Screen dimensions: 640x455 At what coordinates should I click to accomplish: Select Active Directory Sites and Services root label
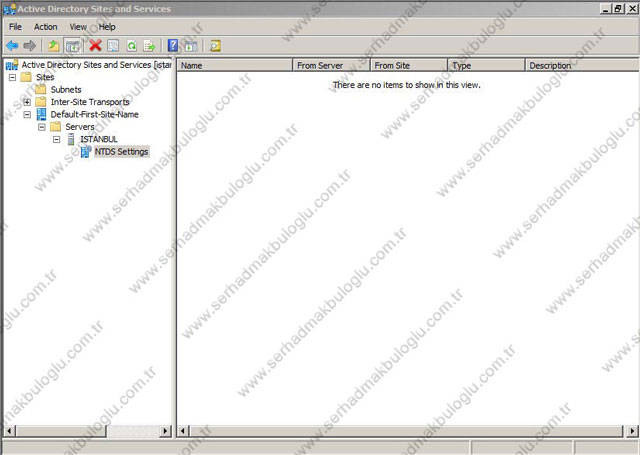(97, 65)
